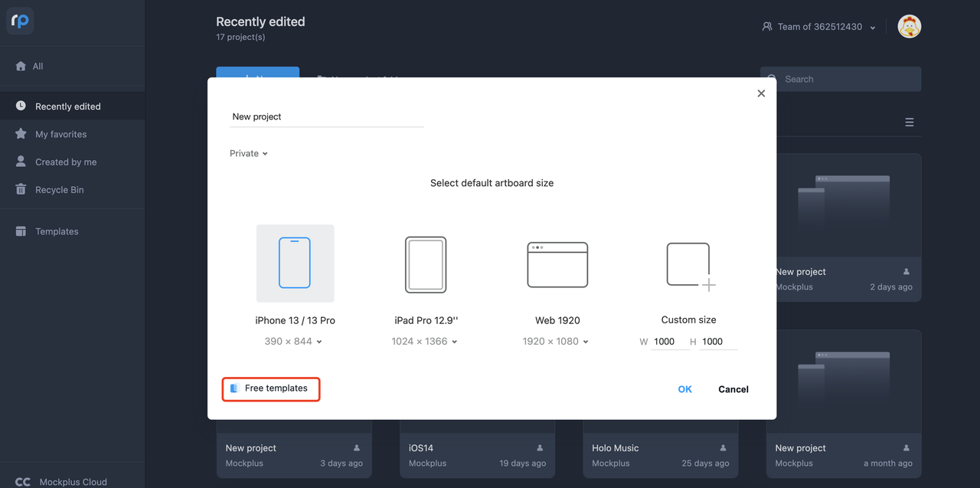
Task: Go to My favorites in sidebar
Action: point(60,134)
